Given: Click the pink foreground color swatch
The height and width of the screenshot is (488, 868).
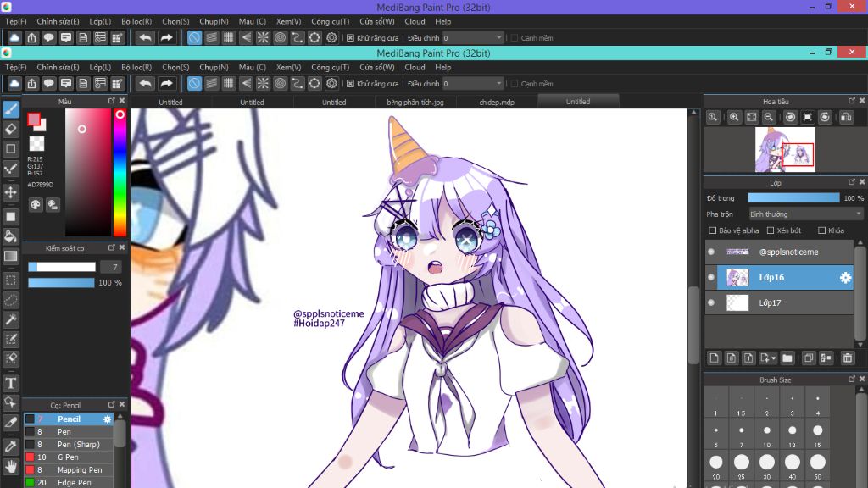Looking at the screenshot, I should tap(34, 119).
